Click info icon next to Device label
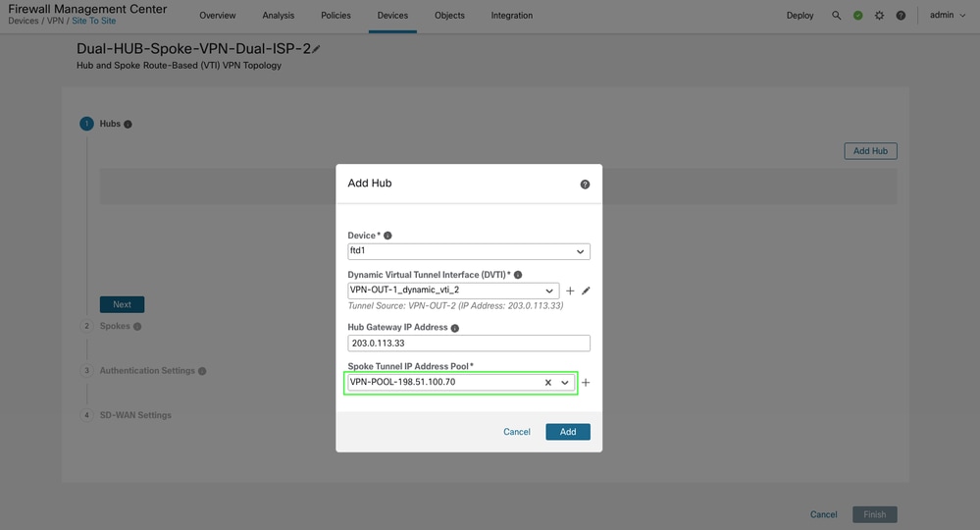Image resolution: width=980 pixels, height=530 pixels. pyautogui.click(x=387, y=236)
